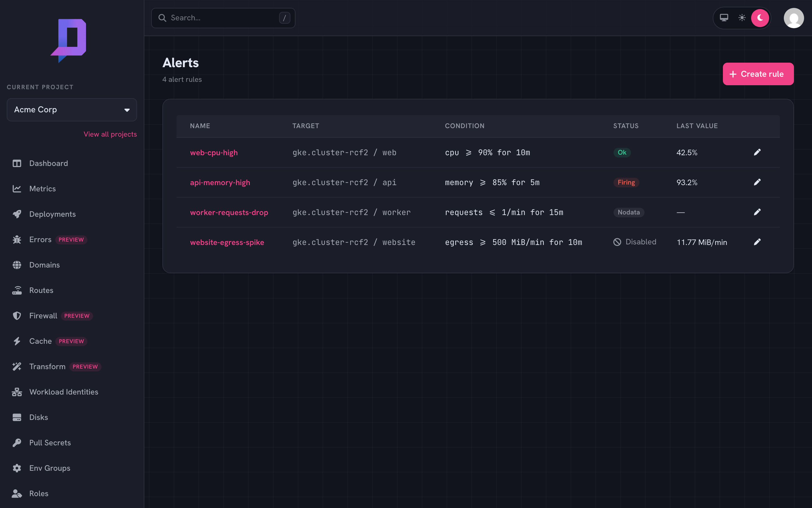Click the 'egress ≥ 500 MiB/min for 10m' condition
The width and height of the screenshot is (812, 508).
[x=513, y=242]
